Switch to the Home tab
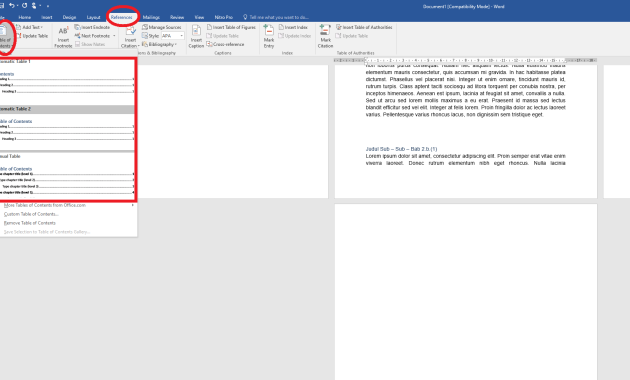Viewport: 630px width, 380px height. point(25,17)
